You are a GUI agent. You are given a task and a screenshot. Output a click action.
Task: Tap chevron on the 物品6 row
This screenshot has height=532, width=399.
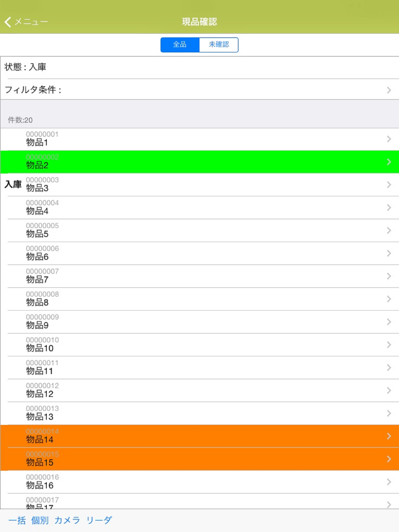tap(389, 253)
